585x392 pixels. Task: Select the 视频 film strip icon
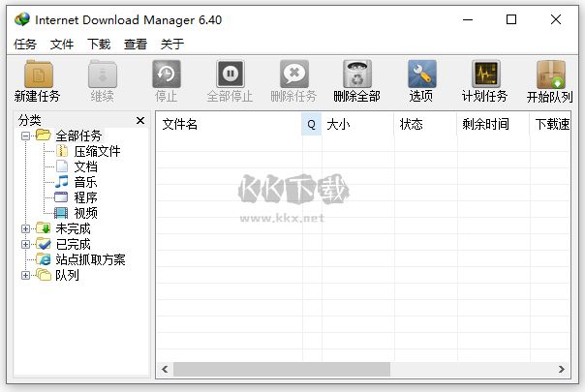coord(61,213)
